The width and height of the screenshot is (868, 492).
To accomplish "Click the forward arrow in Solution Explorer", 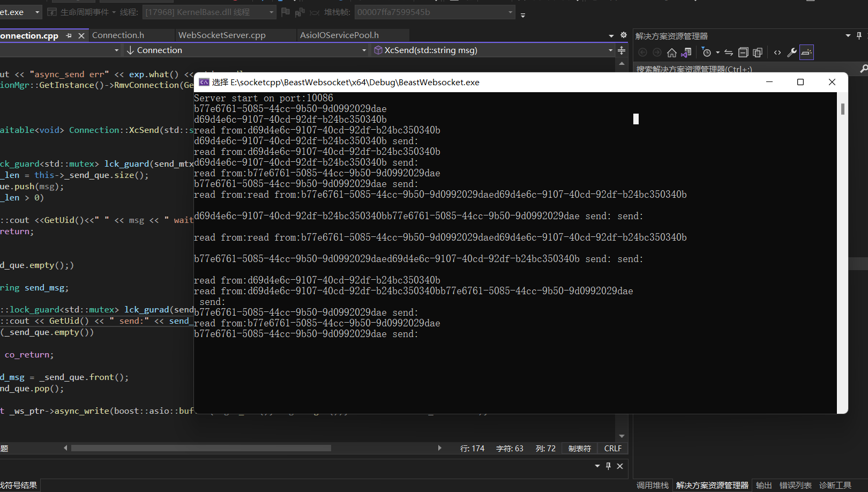I will point(657,53).
